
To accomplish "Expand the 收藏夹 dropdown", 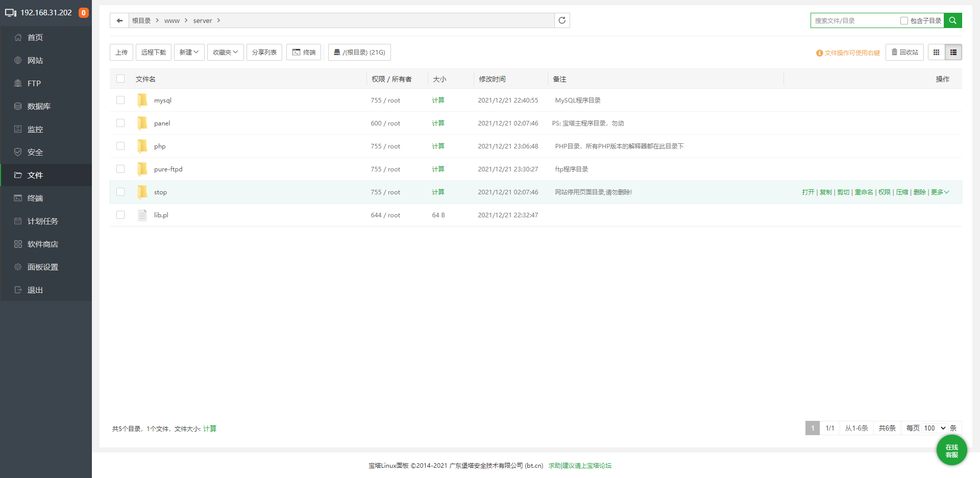I will 225,52.
